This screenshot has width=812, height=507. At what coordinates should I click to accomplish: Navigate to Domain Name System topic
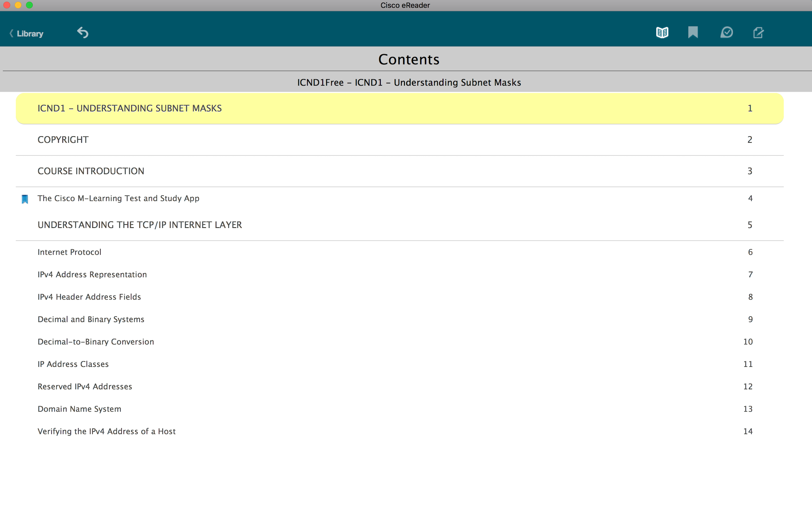point(79,409)
